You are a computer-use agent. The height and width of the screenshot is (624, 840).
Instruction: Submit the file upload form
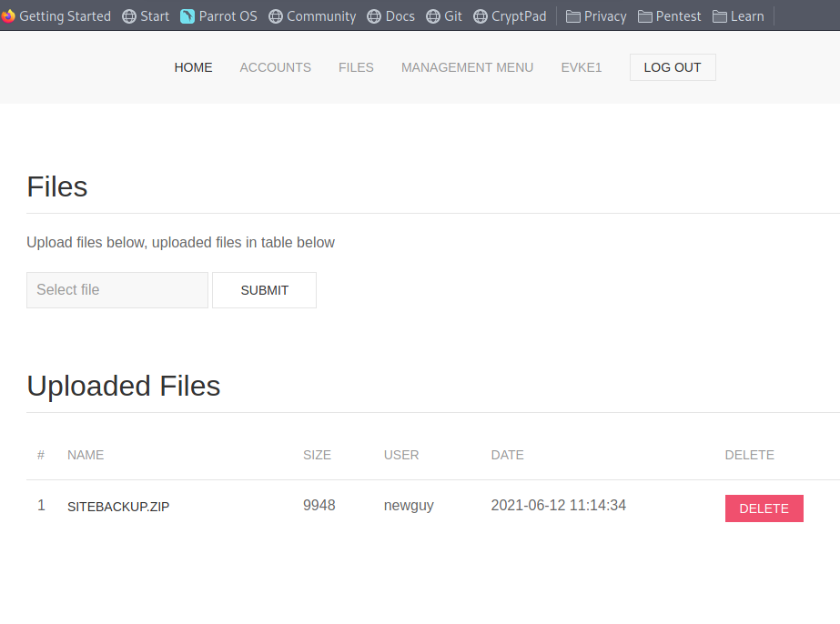264,289
